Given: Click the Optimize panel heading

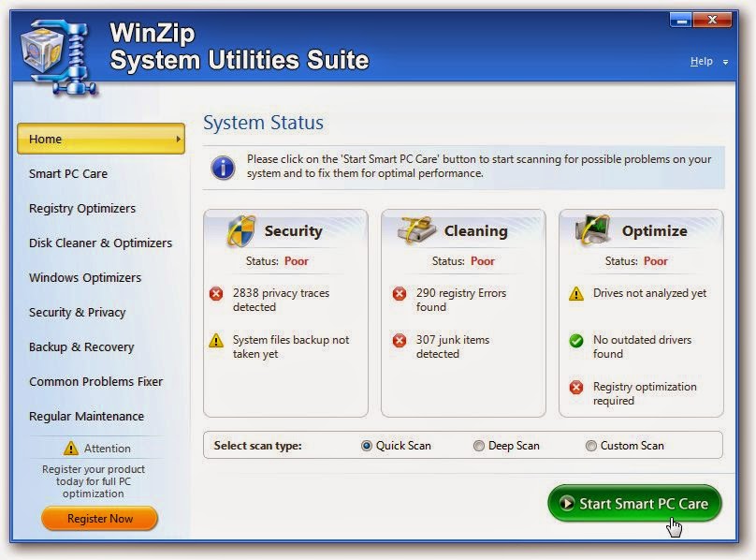Looking at the screenshot, I should (654, 230).
